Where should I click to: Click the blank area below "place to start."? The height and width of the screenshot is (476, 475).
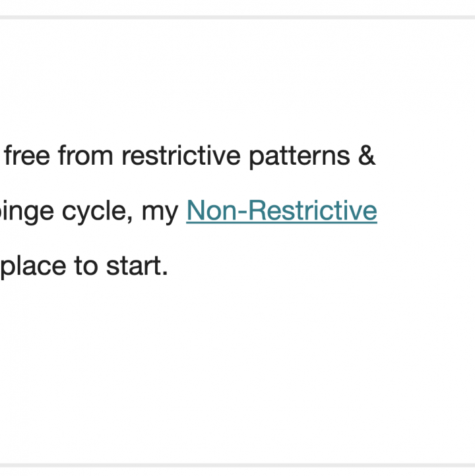coord(237,365)
